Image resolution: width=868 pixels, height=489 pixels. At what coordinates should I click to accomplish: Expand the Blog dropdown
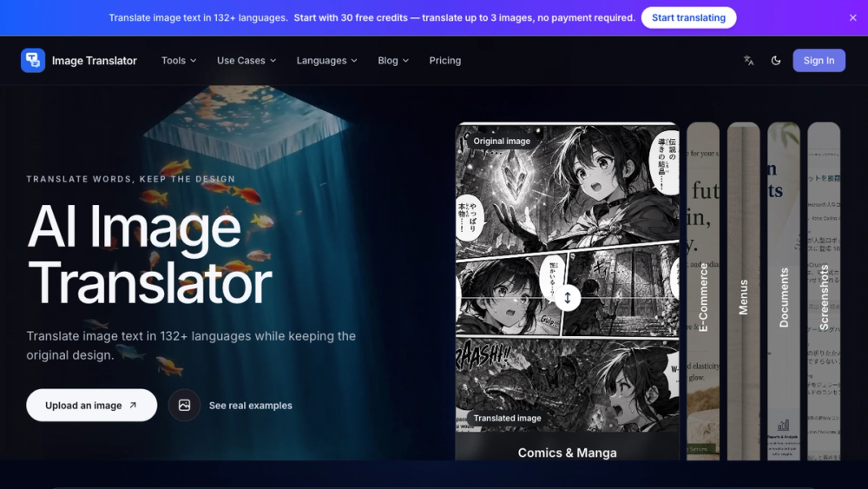point(393,60)
